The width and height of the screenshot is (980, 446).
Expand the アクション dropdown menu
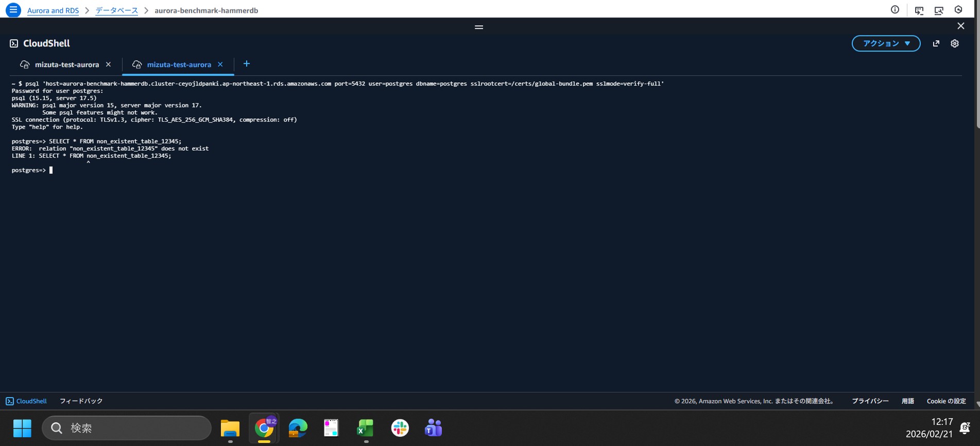click(885, 44)
